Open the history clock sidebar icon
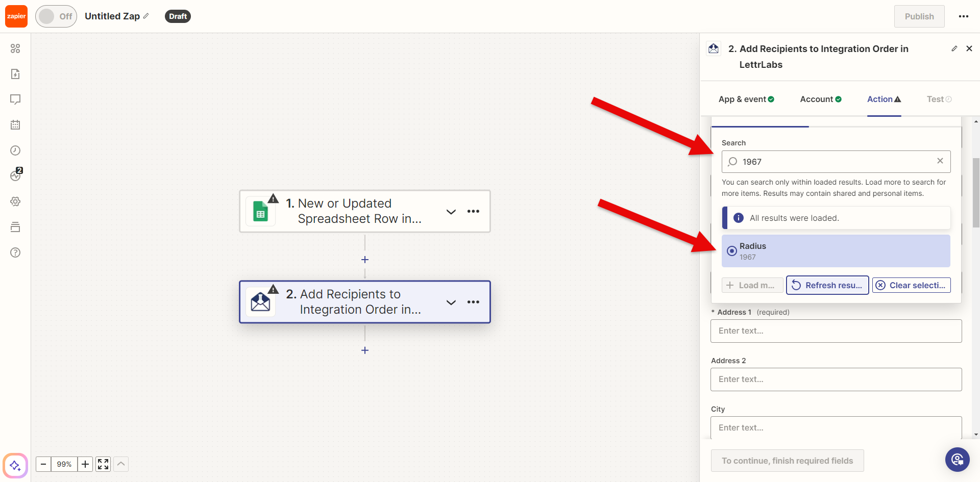Screen dimensions: 980x482 (15, 150)
